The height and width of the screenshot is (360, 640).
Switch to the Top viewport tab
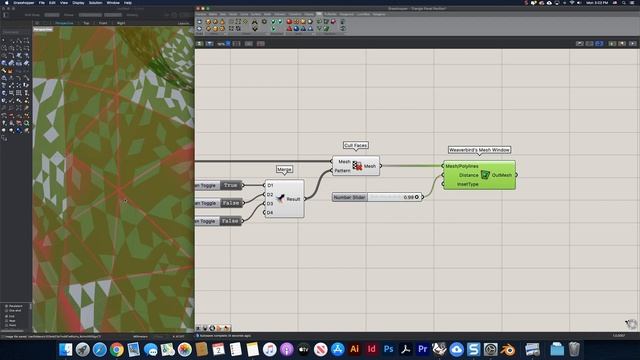point(86,23)
